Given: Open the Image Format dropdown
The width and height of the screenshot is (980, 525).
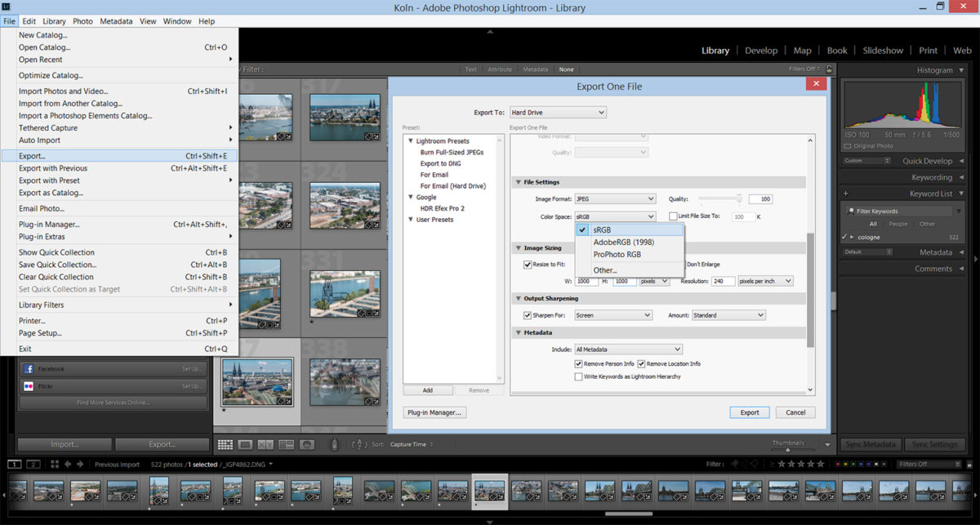Looking at the screenshot, I should click(x=615, y=198).
